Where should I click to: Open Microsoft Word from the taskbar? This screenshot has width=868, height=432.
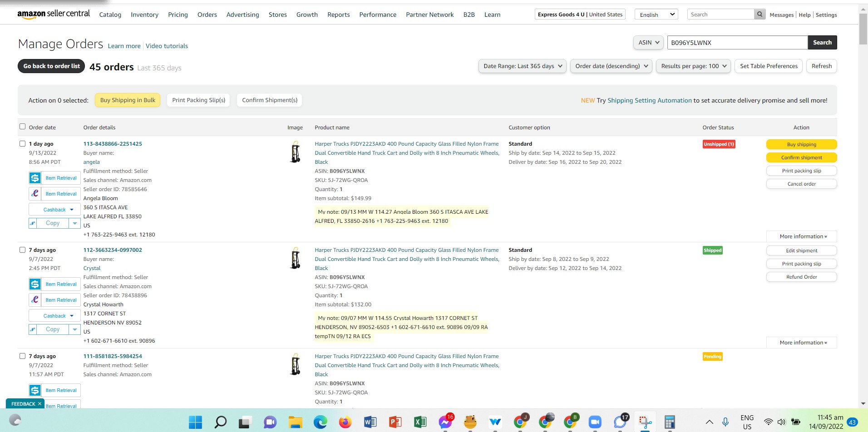[x=370, y=422]
